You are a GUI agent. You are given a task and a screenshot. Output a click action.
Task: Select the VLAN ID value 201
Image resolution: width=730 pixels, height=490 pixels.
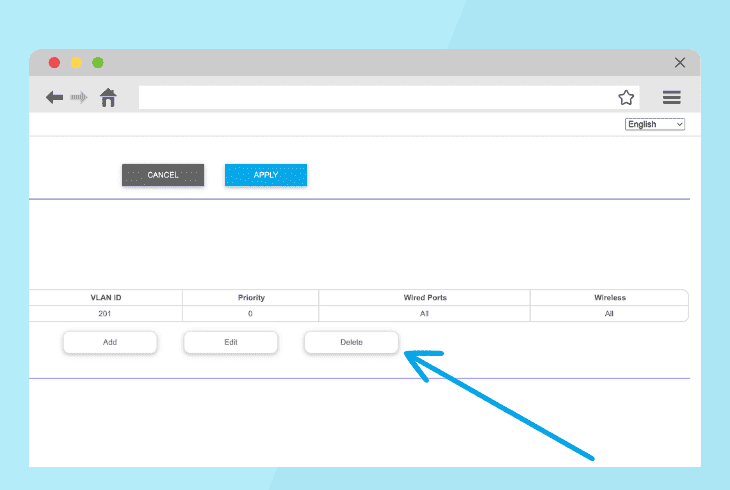[x=105, y=314]
